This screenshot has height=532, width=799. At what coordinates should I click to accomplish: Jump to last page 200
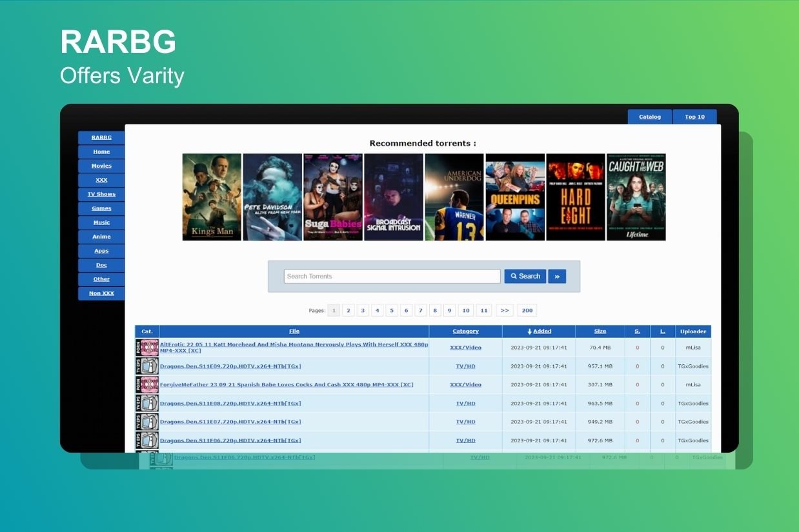pyautogui.click(x=527, y=310)
